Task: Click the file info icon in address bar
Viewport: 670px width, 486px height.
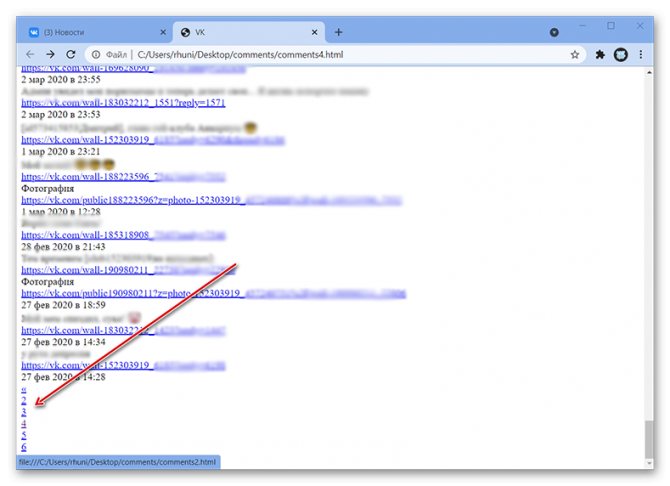Action: click(x=96, y=55)
